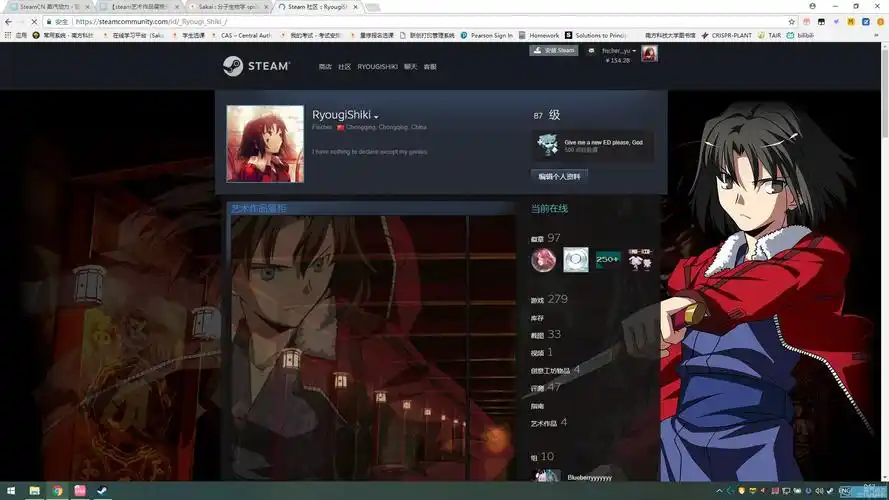Image resolution: width=889 pixels, height=500 pixels.
Task: Open the Windows Start menu
Action: point(10,491)
